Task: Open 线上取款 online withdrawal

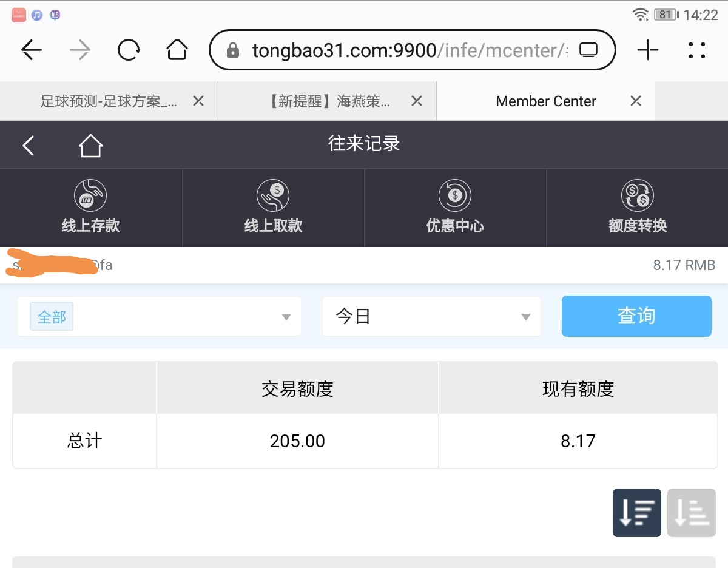Action: tap(273, 208)
